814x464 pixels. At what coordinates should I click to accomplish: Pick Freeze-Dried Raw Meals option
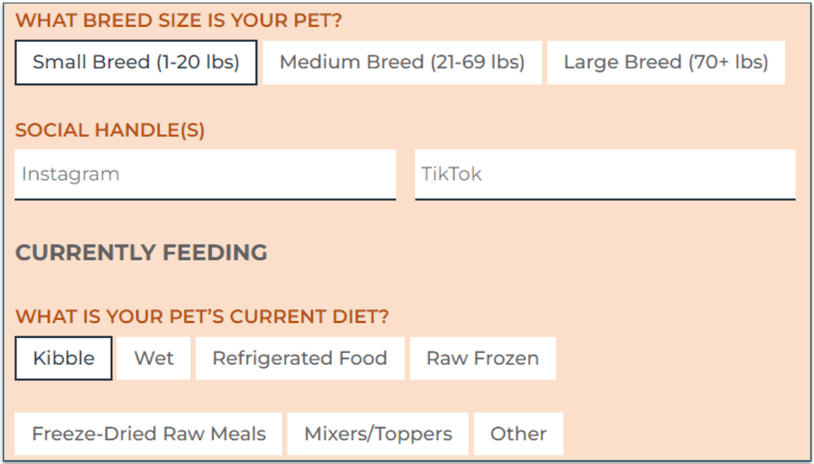[149, 434]
